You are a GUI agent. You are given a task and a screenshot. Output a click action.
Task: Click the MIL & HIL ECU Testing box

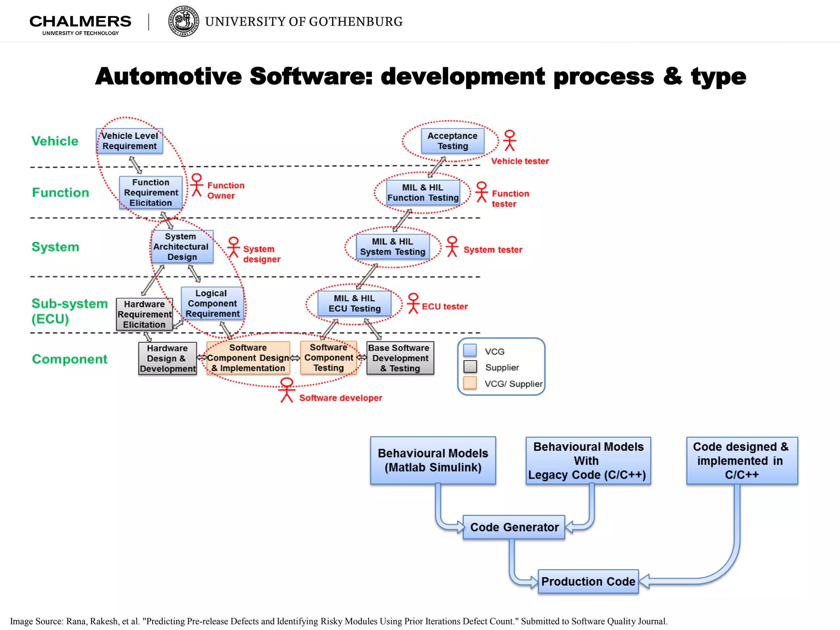point(354,304)
